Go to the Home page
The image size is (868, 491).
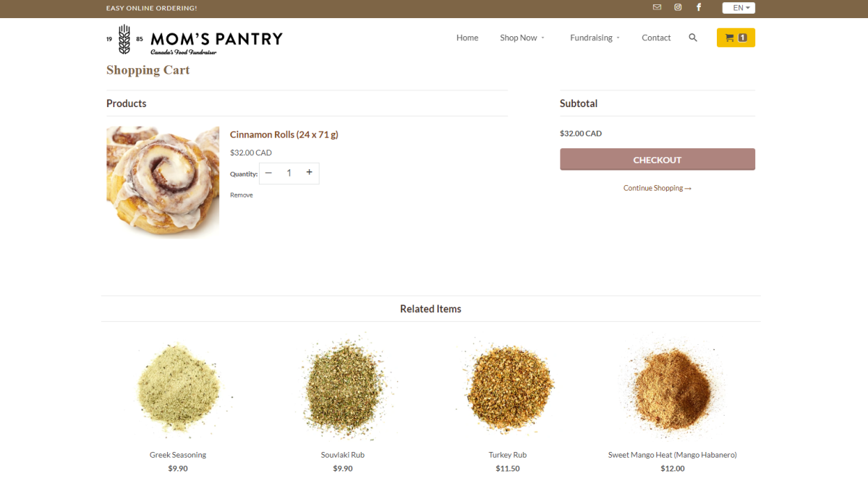point(467,38)
